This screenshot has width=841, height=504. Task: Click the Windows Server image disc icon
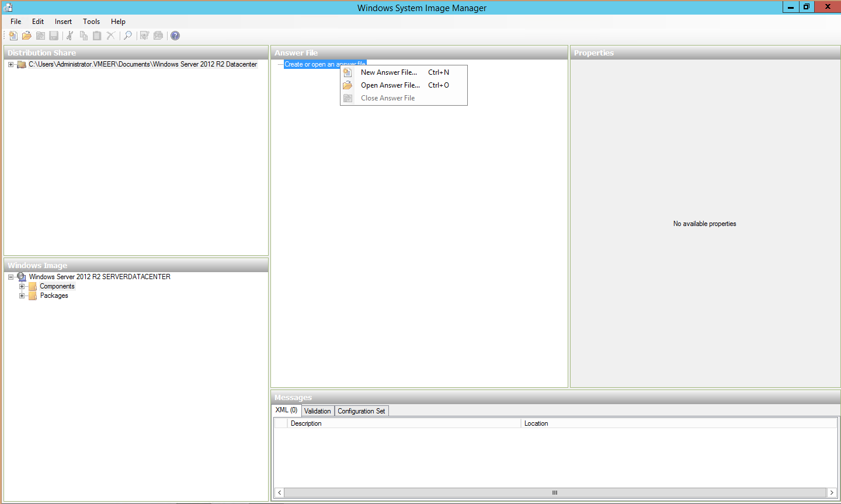22,277
